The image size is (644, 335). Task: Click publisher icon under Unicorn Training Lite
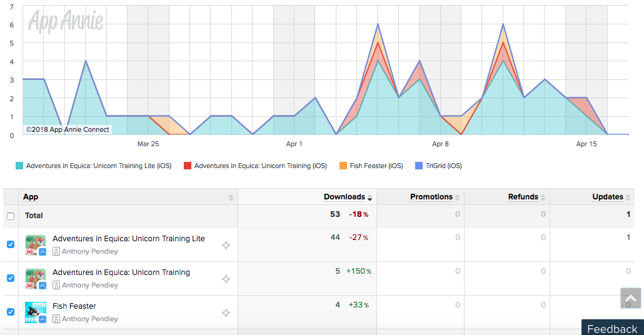[x=56, y=251]
